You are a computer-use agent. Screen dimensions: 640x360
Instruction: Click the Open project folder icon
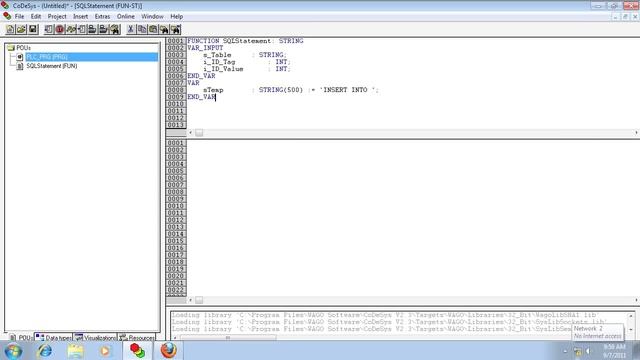pyautogui.click(x=21, y=29)
